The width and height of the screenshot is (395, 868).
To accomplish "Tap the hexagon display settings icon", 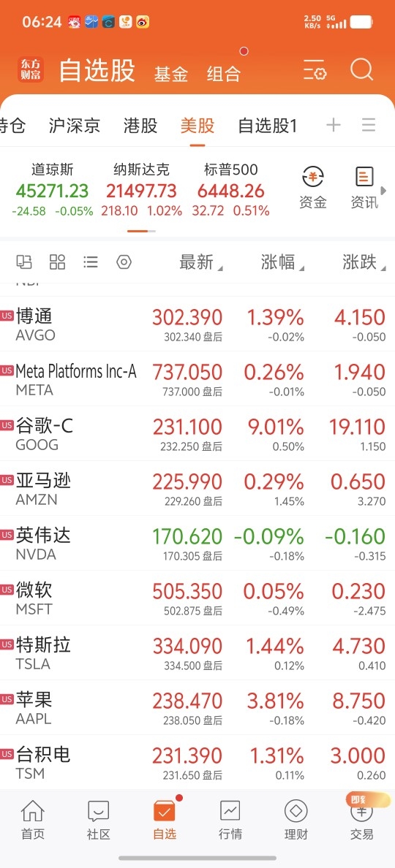I will tap(124, 262).
